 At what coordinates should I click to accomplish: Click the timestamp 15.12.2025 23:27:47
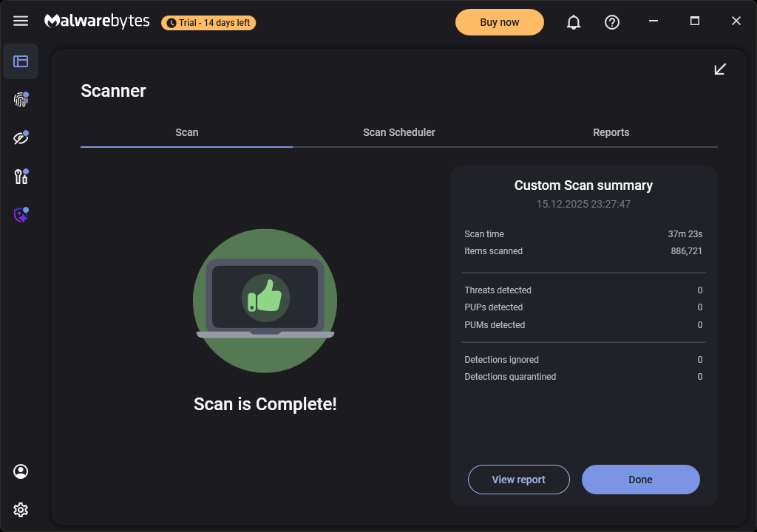583,204
